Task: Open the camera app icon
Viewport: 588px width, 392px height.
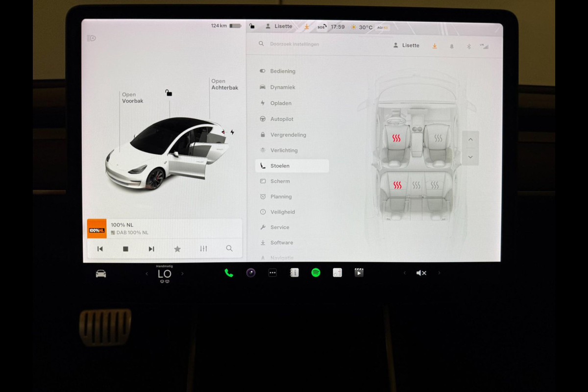Action: click(251, 273)
